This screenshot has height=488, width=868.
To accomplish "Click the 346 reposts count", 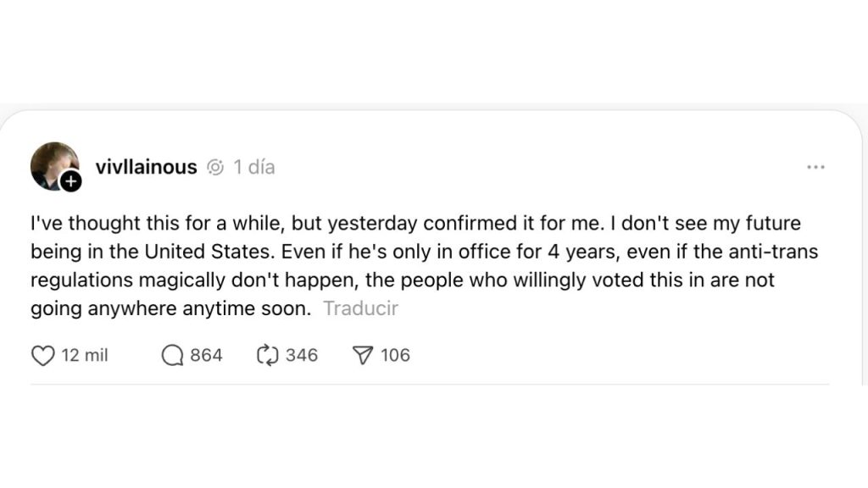I will point(302,355).
